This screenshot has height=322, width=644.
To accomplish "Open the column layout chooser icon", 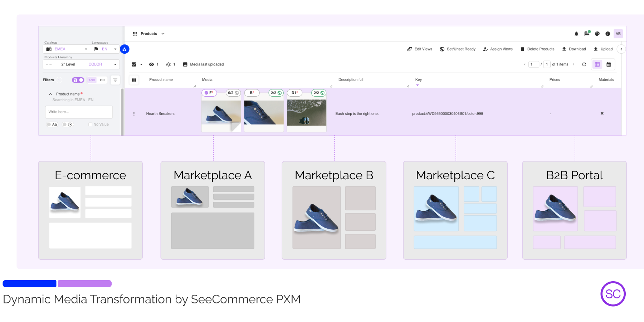I will click(x=134, y=80).
